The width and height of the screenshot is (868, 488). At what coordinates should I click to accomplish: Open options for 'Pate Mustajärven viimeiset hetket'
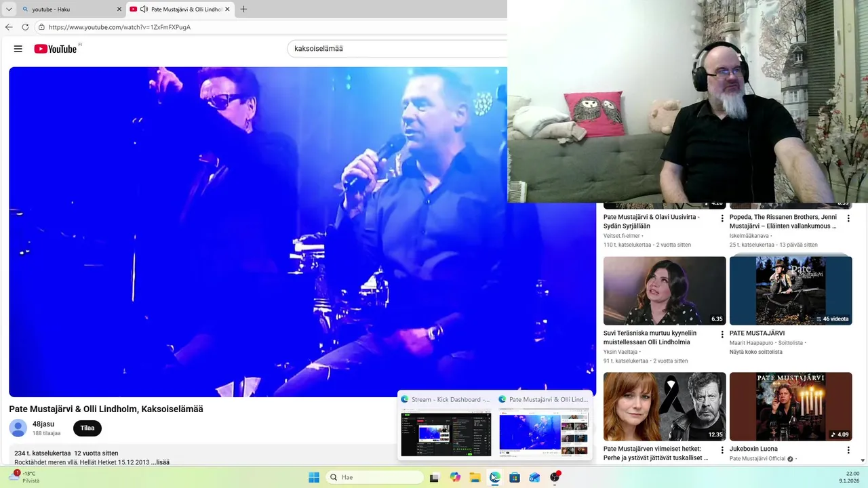pyautogui.click(x=722, y=450)
